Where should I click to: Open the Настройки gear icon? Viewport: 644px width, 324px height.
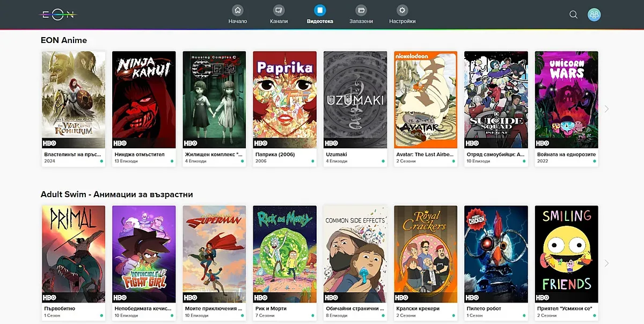(x=402, y=10)
